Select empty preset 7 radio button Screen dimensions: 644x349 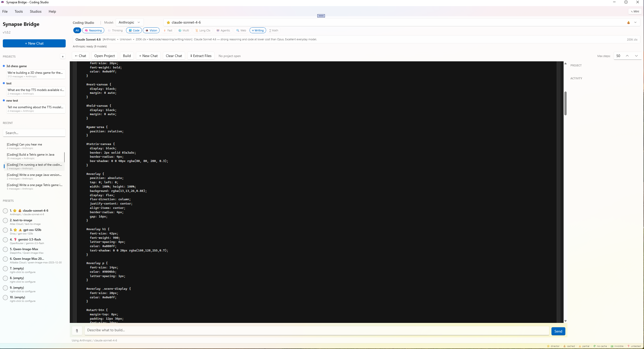5,269
